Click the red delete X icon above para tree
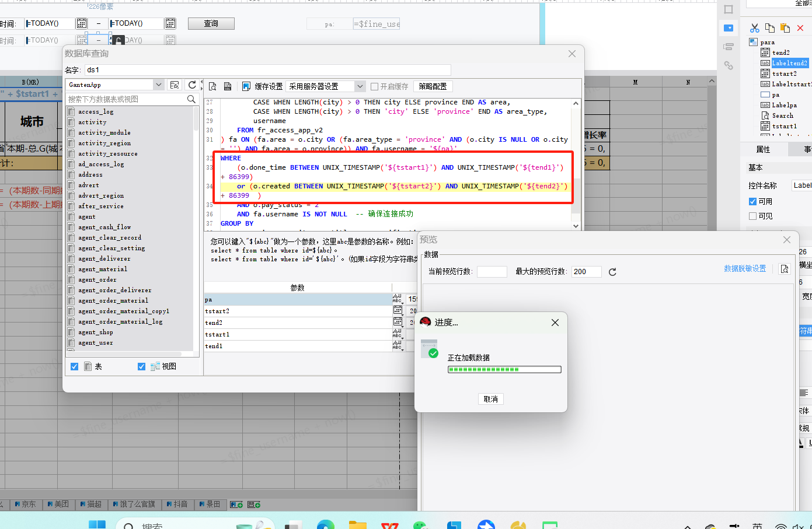812x529 pixels. [x=800, y=28]
